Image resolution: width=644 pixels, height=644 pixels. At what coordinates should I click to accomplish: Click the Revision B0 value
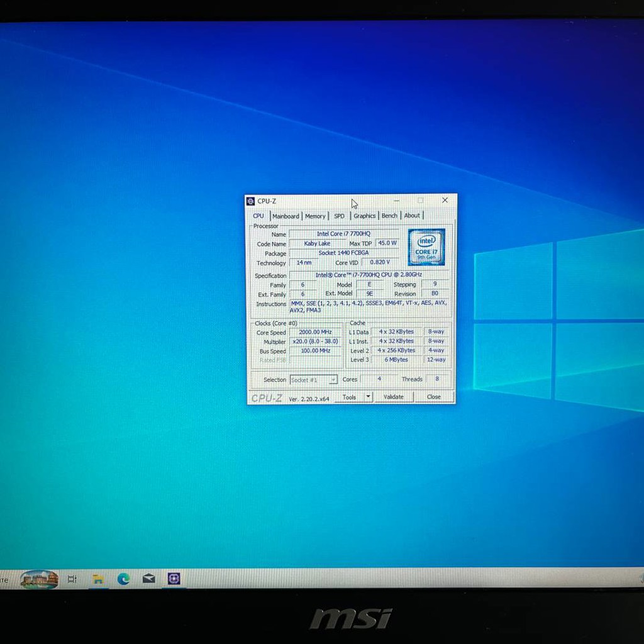coord(435,293)
